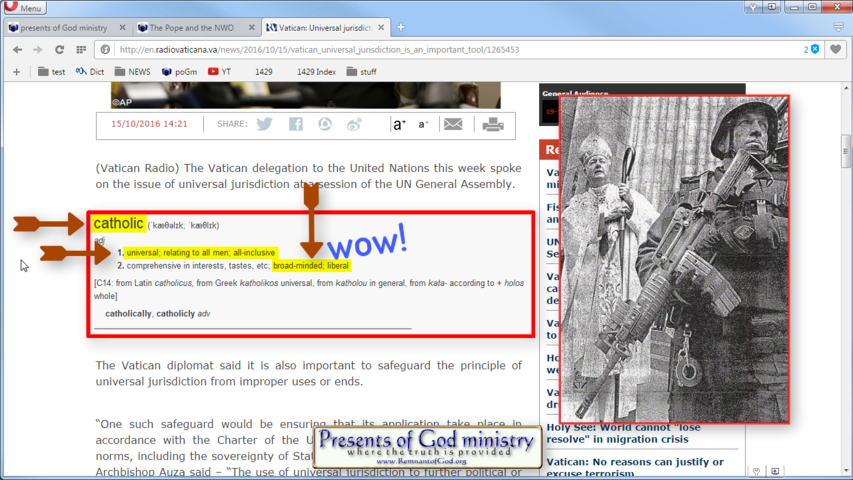Screen dimensions: 853x480
Task: Open 'Vatican: No reasons can justify' link
Action: 634,462
